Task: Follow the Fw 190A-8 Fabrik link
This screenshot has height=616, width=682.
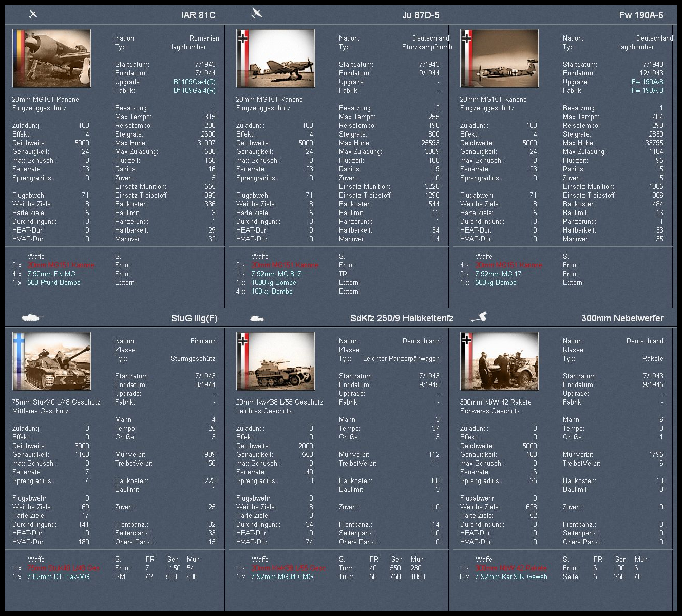Action: pos(648,91)
